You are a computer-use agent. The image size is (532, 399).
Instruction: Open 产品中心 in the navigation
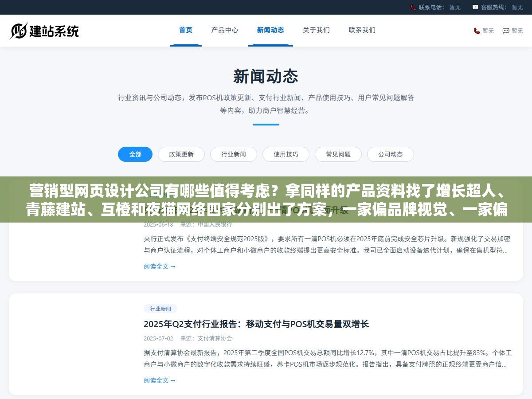pos(225,30)
